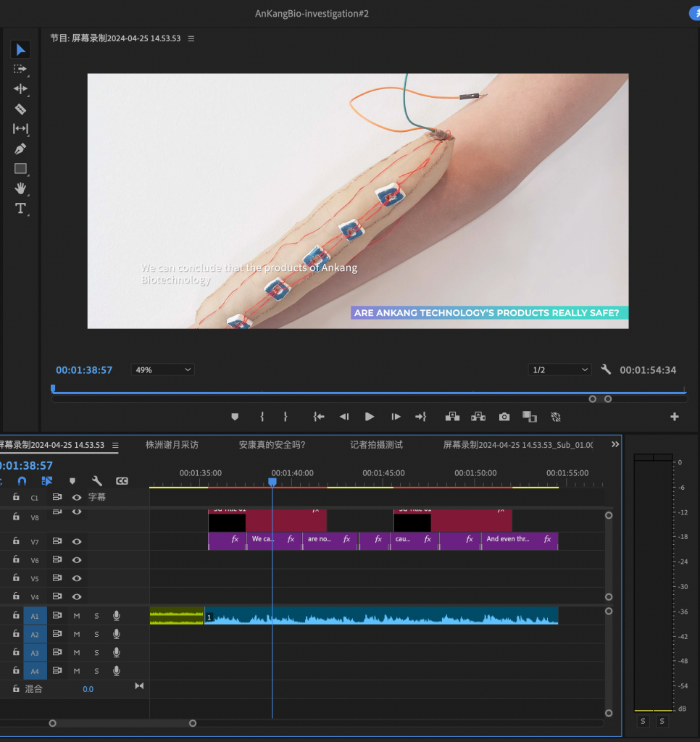The width and height of the screenshot is (700, 742).
Task: Toggle V4 track output eye
Action: click(77, 597)
